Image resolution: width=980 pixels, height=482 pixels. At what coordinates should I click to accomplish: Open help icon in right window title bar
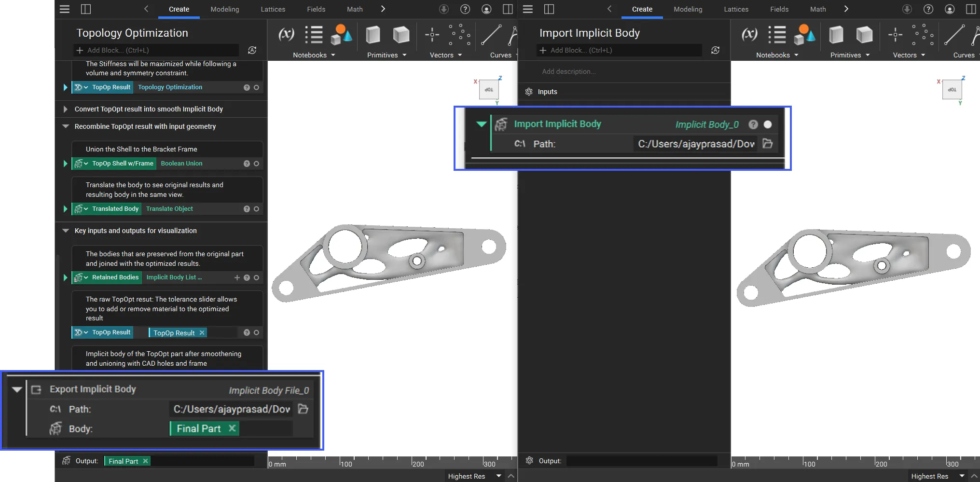[928, 9]
